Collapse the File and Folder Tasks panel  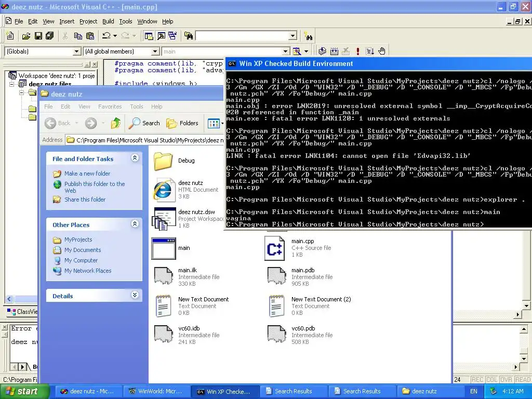135,158
